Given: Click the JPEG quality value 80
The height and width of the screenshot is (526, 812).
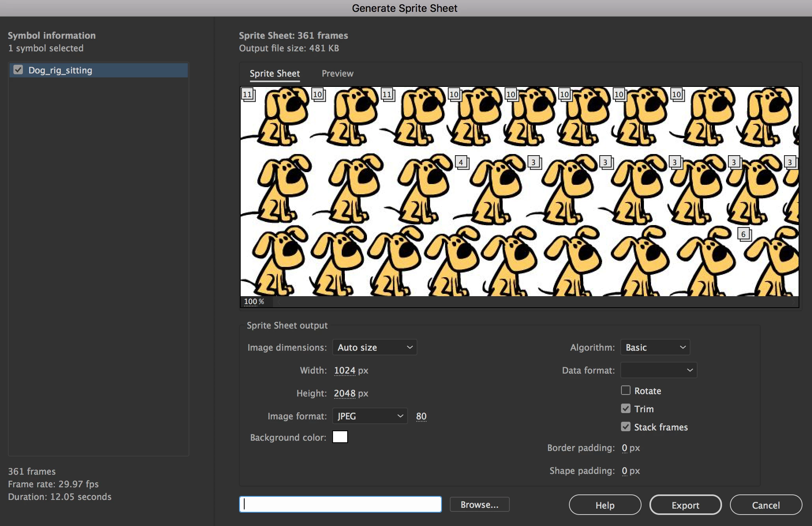Looking at the screenshot, I should click(x=421, y=416).
